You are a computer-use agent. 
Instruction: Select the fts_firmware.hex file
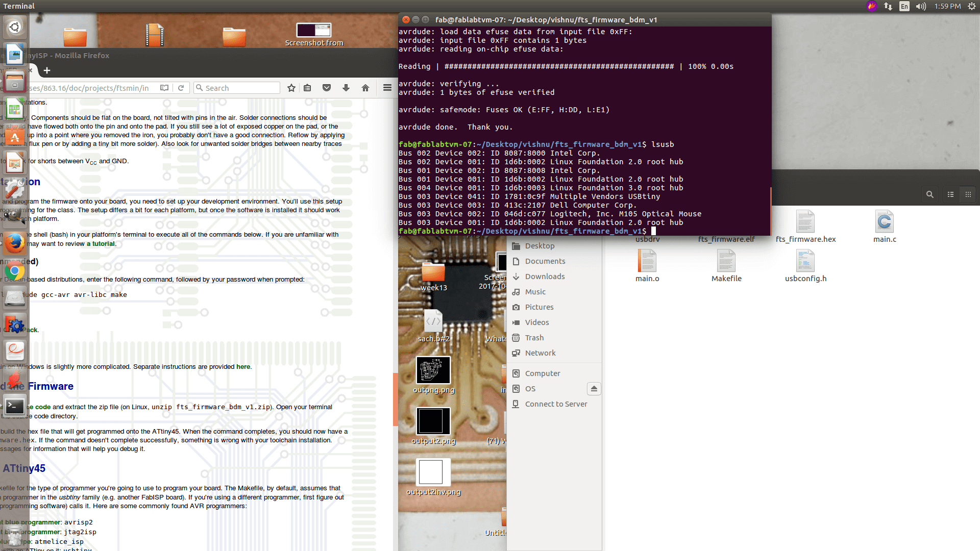(805, 227)
